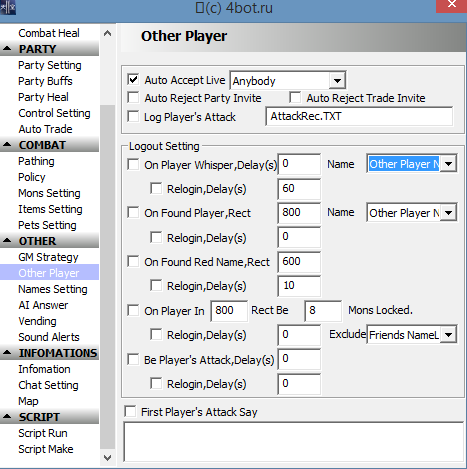Viewport: 467px width, 469px height.
Task: Check Relogin under On Found Player
Action: coord(156,237)
